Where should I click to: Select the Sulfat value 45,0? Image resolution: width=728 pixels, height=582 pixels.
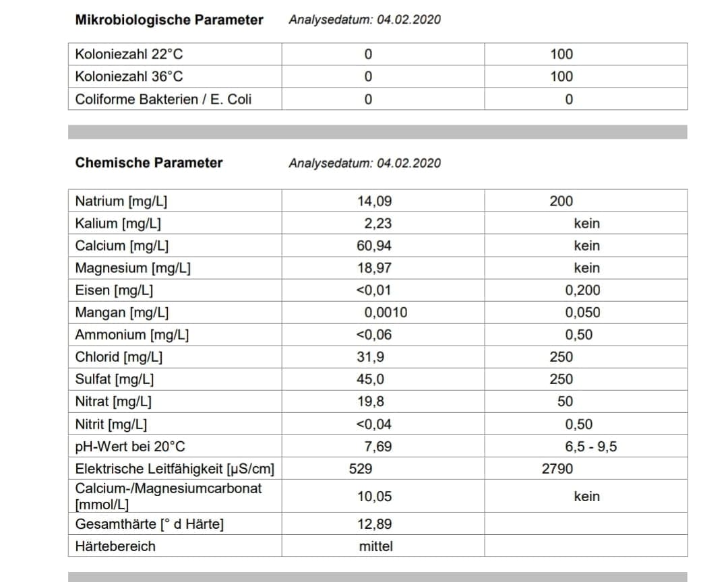coord(371,379)
